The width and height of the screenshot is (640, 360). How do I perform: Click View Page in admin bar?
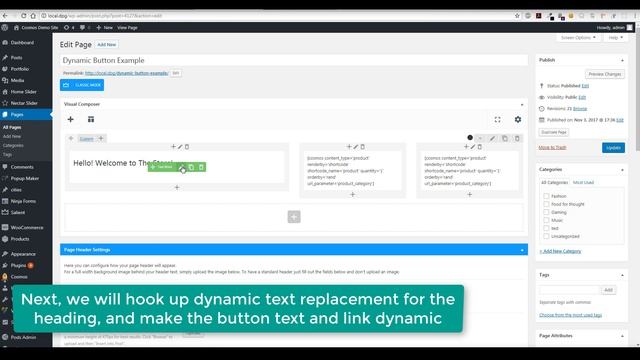pos(127,28)
